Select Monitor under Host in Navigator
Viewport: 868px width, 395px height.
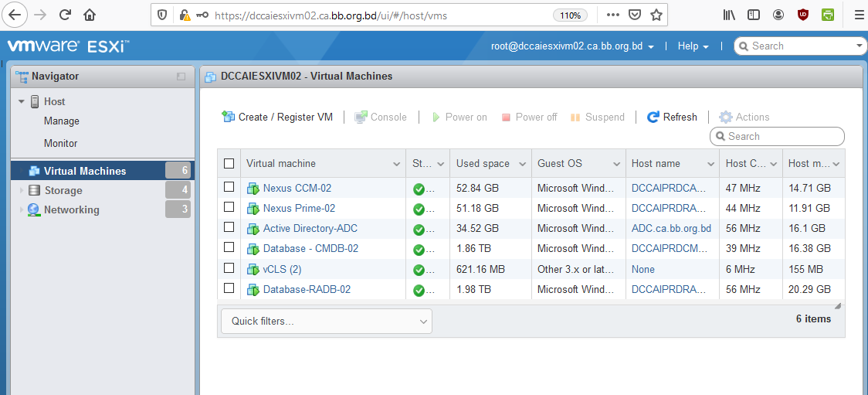pos(60,144)
